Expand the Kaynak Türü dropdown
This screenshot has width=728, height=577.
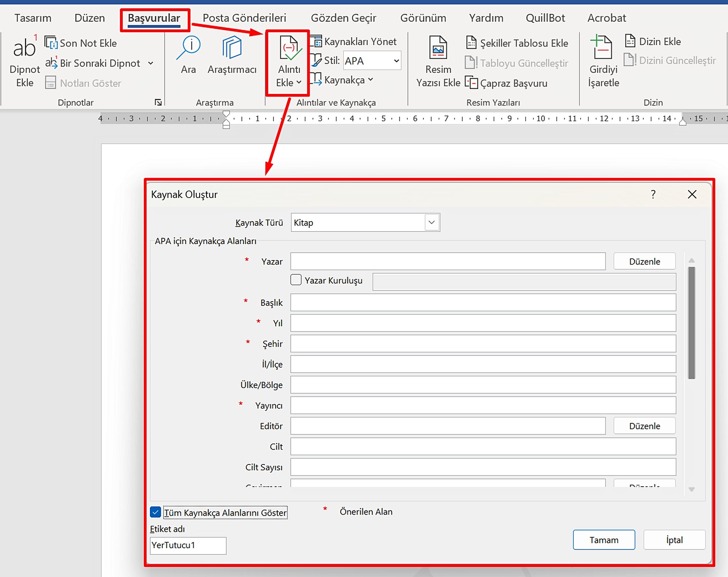click(x=432, y=222)
